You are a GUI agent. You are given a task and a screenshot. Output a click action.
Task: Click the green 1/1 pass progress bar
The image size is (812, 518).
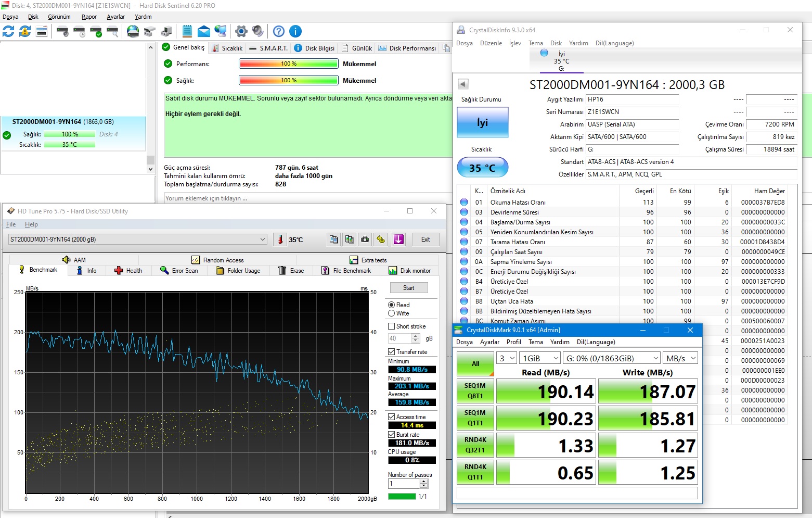click(x=402, y=497)
